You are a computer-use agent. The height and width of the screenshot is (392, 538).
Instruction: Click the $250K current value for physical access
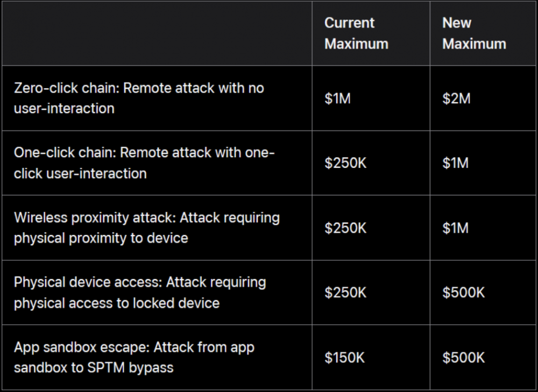(x=345, y=293)
